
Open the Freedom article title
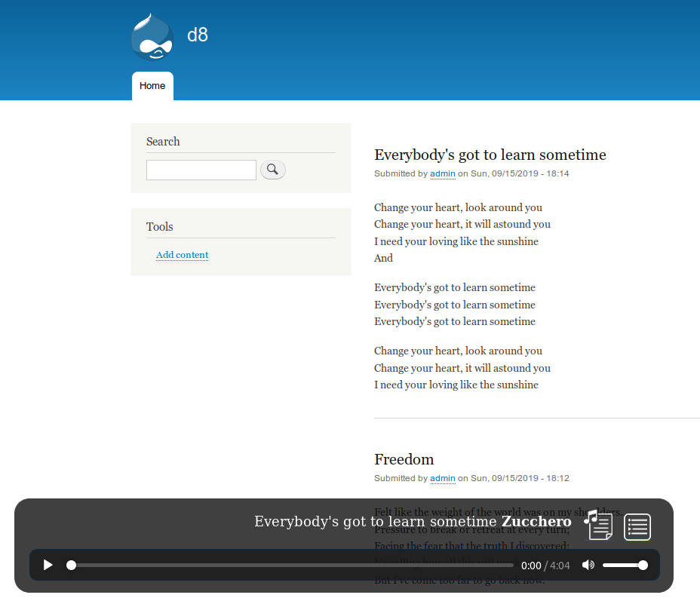pos(404,459)
